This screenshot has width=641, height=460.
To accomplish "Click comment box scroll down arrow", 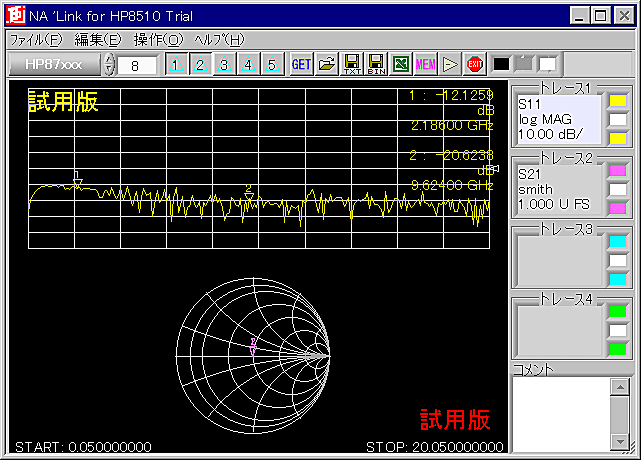I will pyautogui.click(x=620, y=442).
